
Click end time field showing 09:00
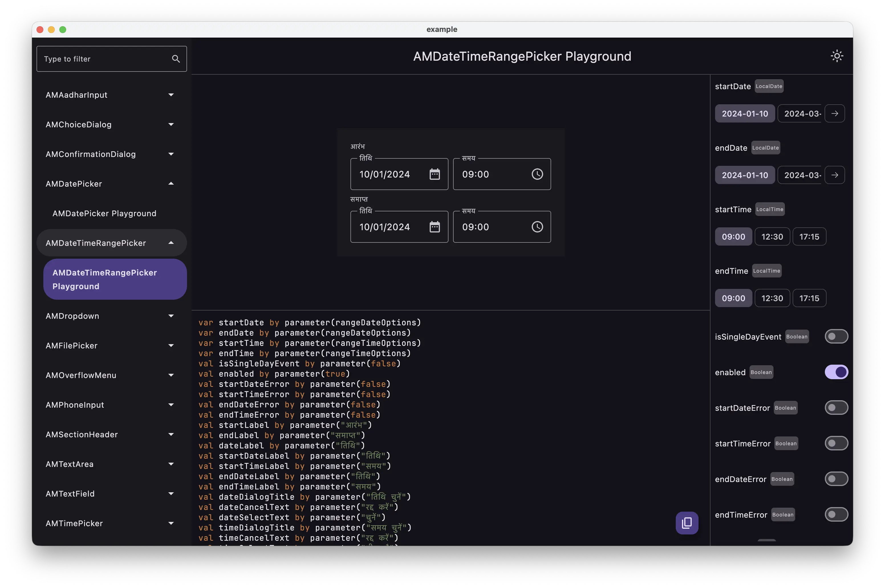[502, 227]
